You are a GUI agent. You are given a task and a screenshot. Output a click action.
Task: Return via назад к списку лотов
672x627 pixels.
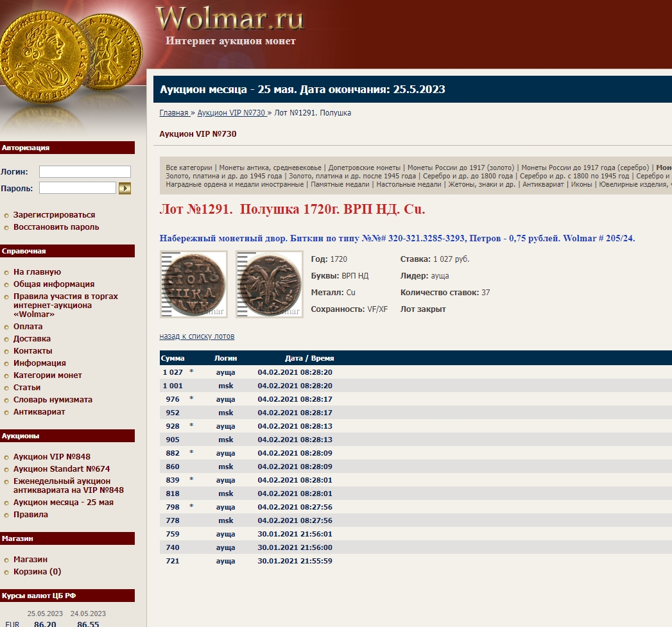click(x=197, y=336)
